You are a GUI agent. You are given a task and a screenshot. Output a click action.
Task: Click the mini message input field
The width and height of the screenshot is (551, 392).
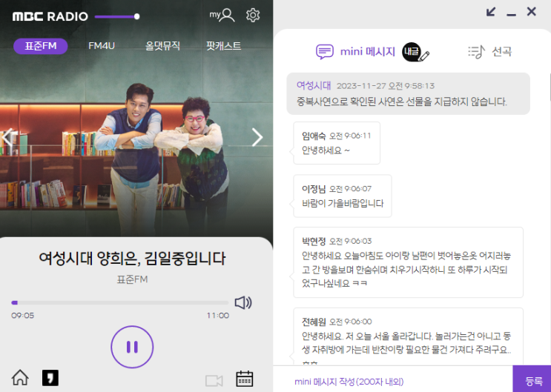[392, 381]
